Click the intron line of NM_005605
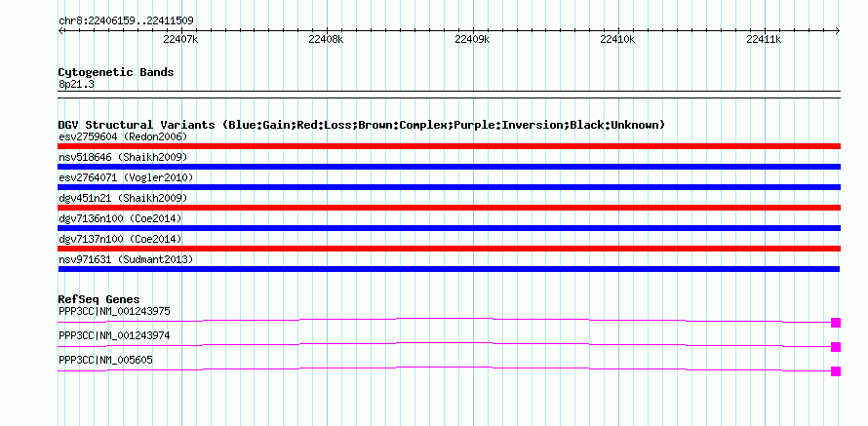The height and width of the screenshot is (426, 868). (x=445, y=367)
